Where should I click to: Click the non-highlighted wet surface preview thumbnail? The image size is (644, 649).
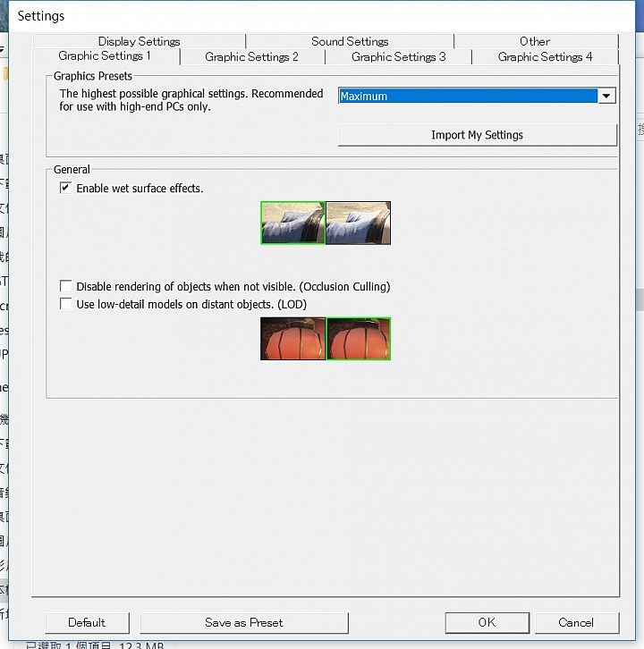[359, 223]
